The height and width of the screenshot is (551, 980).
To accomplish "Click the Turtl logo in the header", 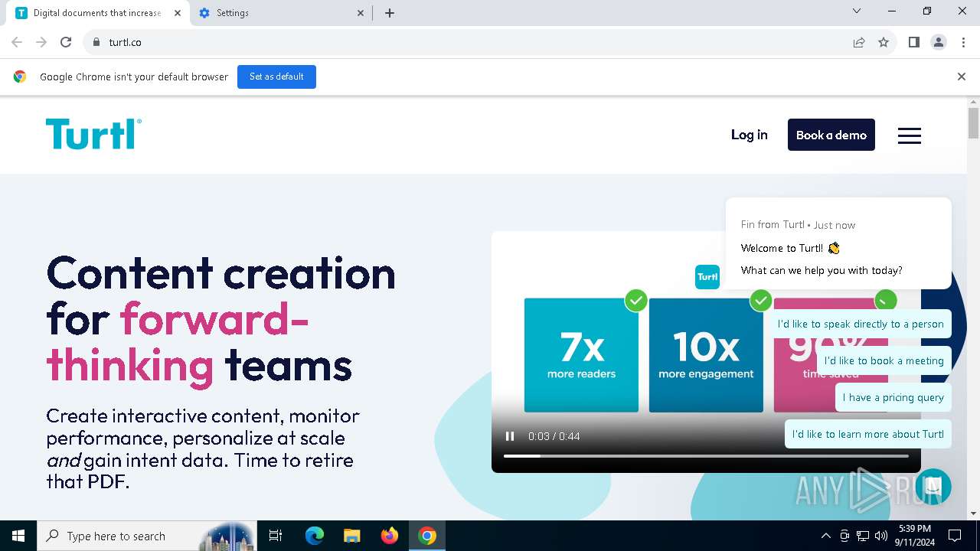I will (93, 134).
